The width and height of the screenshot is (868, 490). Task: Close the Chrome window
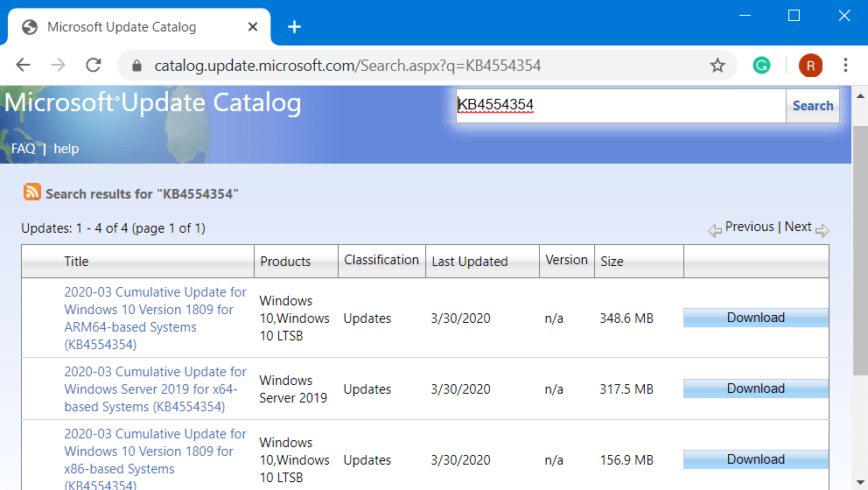pos(844,16)
